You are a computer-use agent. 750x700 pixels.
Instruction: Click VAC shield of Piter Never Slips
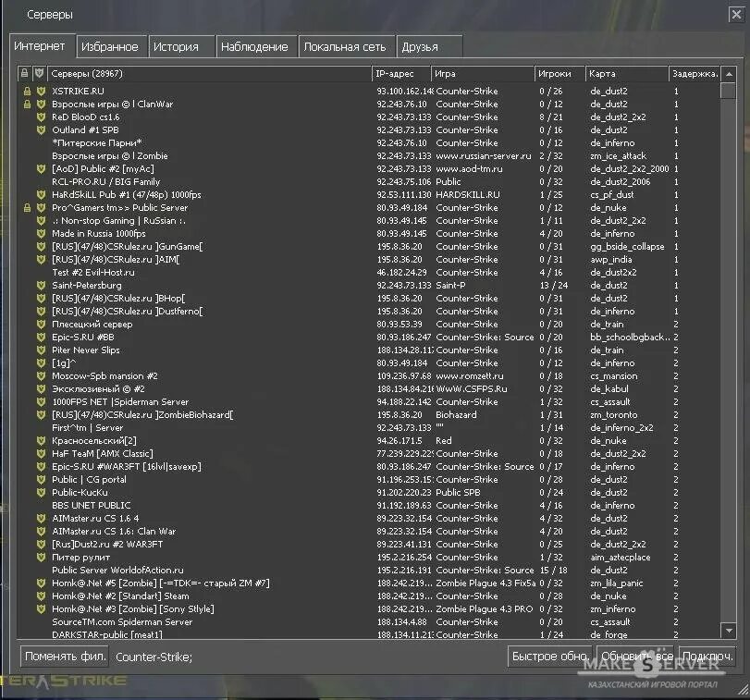[41, 350]
